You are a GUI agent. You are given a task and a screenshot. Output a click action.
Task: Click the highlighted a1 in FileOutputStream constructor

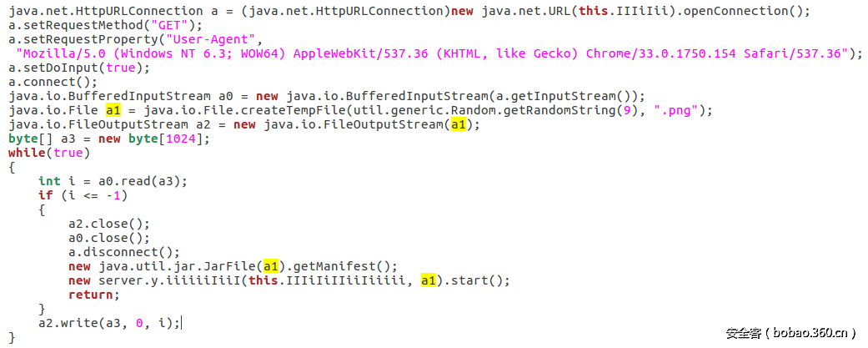458,124
